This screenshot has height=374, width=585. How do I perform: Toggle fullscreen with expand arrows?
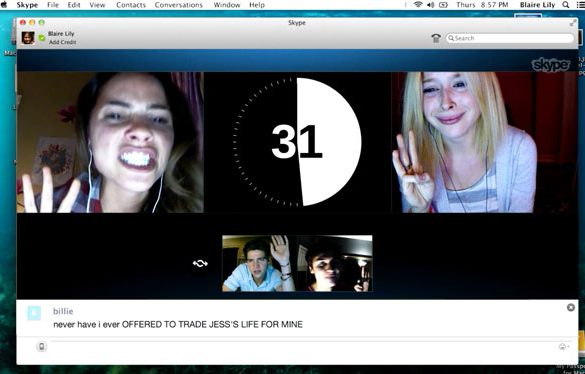tap(573, 23)
